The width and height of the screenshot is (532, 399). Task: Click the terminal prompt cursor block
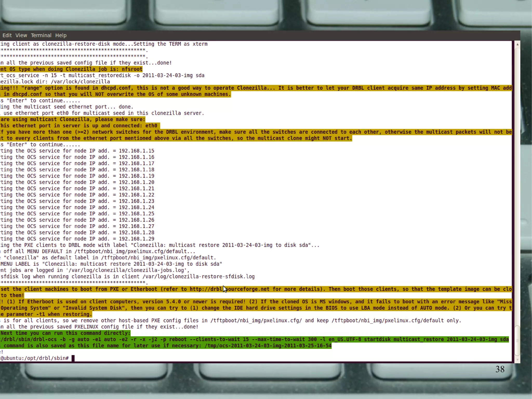pyautogui.click(x=73, y=358)
